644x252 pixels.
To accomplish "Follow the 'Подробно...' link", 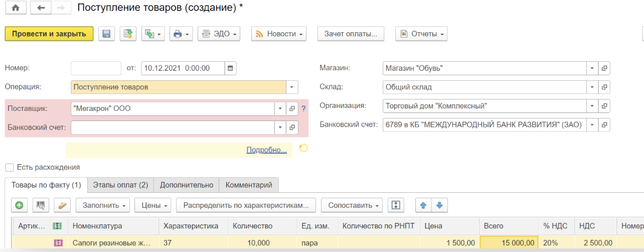I will coord(266,150).
